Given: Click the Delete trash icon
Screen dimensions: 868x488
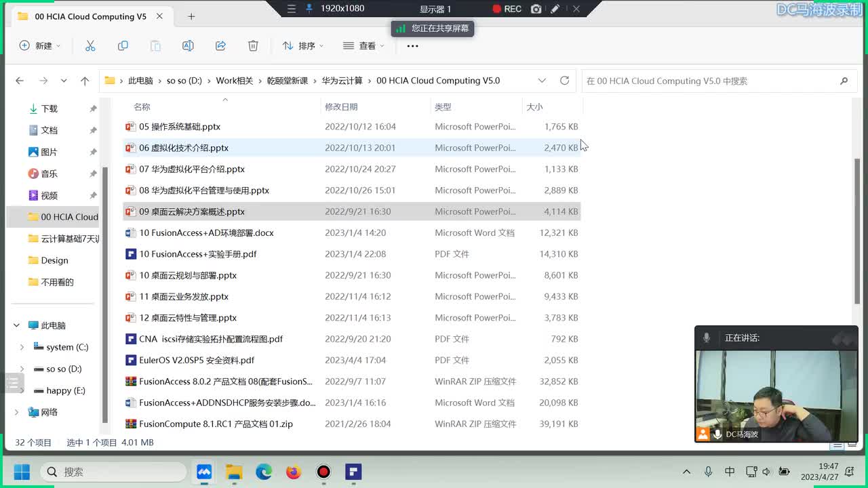Looking at the screenshot, I should click(x=253, y=45).
